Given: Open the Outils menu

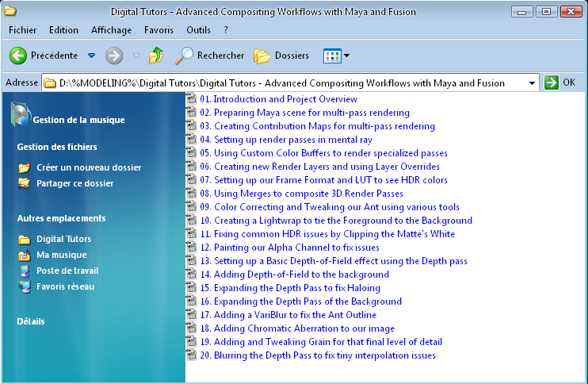Looking at the screenshot, I should (198, 30).
